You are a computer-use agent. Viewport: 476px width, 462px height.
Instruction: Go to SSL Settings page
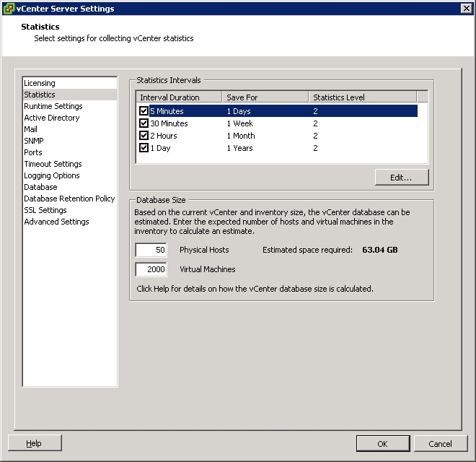(x=70, y=210)
